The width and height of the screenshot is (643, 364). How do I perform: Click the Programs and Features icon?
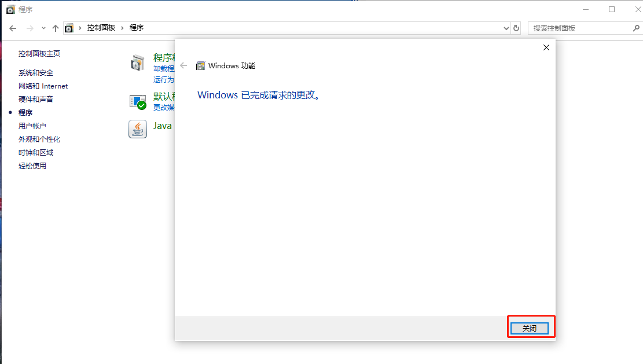pyautogui.click(x=138, y=62)
